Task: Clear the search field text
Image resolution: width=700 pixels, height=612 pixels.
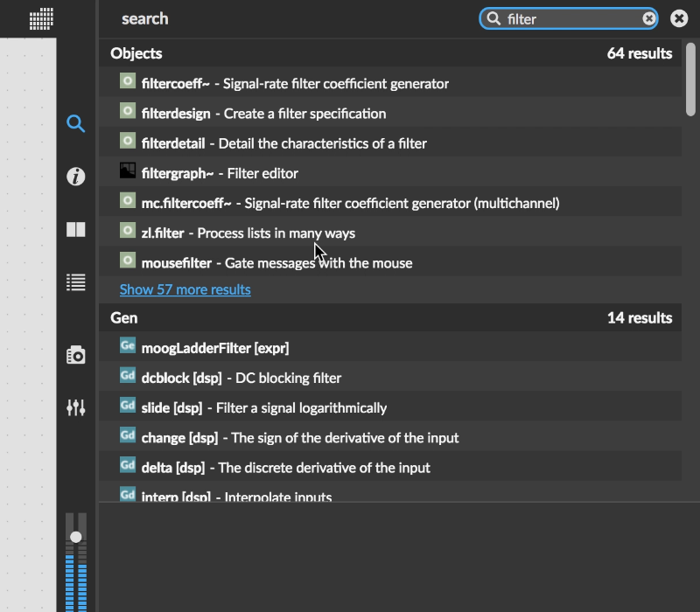Action: click(648, 18)
